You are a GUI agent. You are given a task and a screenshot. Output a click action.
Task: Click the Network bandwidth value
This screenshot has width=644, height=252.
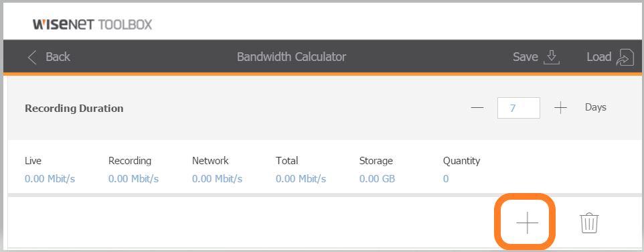coord(218,179)
